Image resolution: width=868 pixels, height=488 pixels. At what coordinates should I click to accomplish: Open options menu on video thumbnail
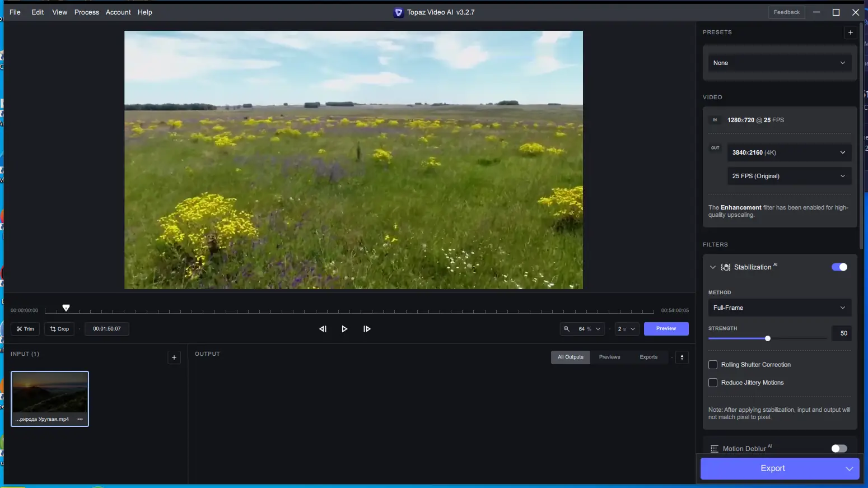click(80, 419)
